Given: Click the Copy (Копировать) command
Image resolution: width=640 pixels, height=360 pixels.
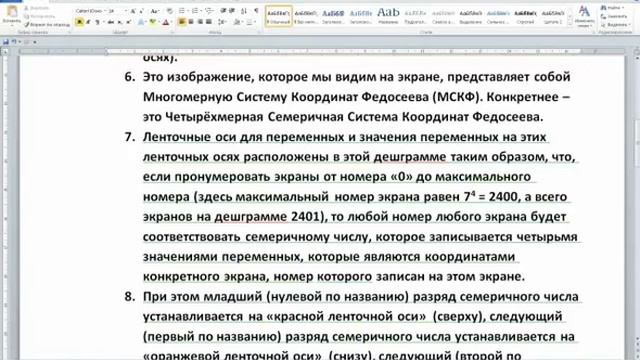Looking at the screenshot, I should tap(39, 16).
